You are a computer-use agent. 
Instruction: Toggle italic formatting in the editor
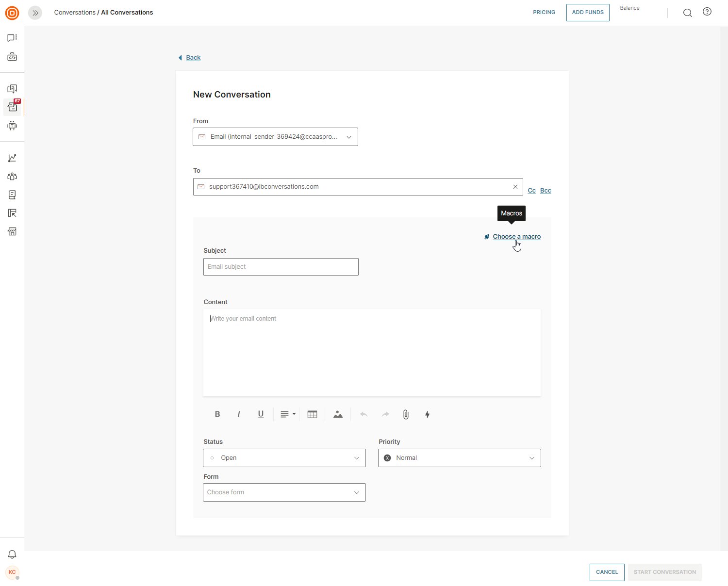tap(239, 414)
